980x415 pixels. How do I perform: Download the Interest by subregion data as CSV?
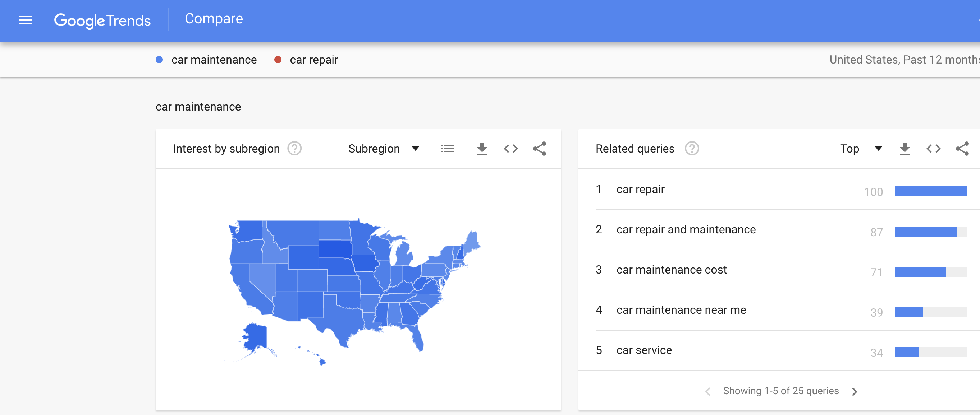click(482, 149)
